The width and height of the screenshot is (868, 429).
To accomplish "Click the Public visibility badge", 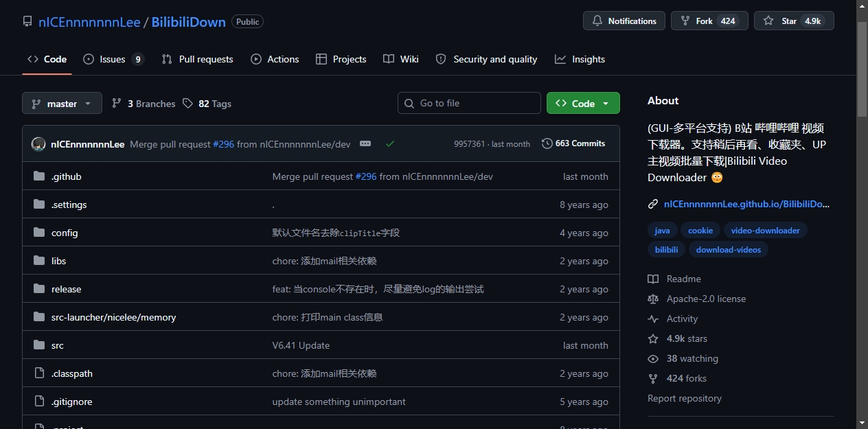I will click(247, 22).
